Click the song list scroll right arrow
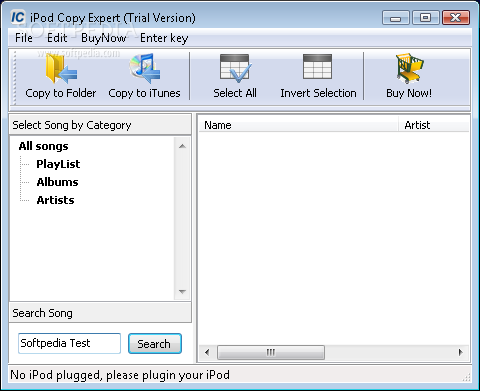This screenshot has height=391, width=480. 461,352
